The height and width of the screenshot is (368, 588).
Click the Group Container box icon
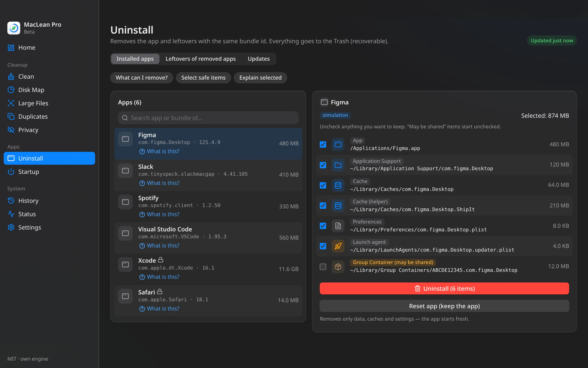[x=338, y=267]
